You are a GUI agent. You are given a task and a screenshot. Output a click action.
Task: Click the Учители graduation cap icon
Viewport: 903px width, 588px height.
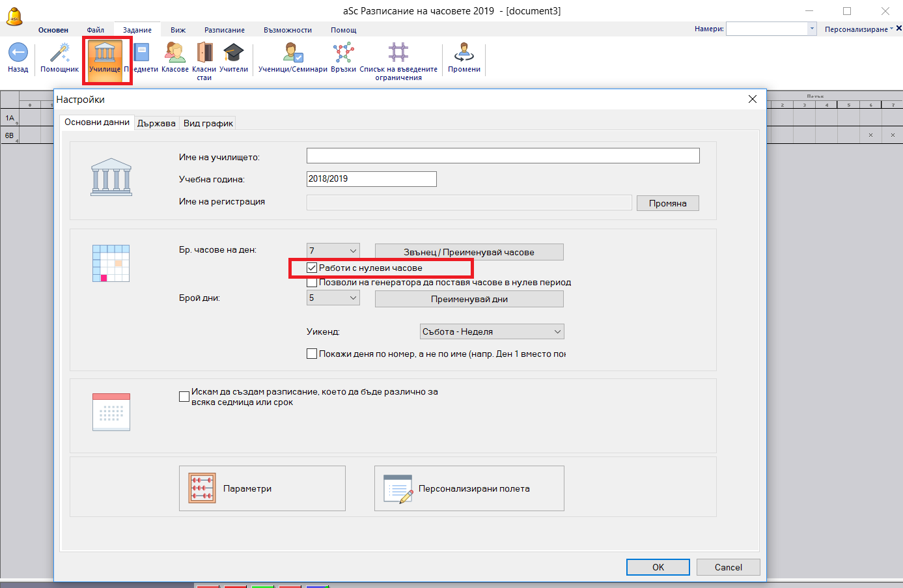pos(233,53)
